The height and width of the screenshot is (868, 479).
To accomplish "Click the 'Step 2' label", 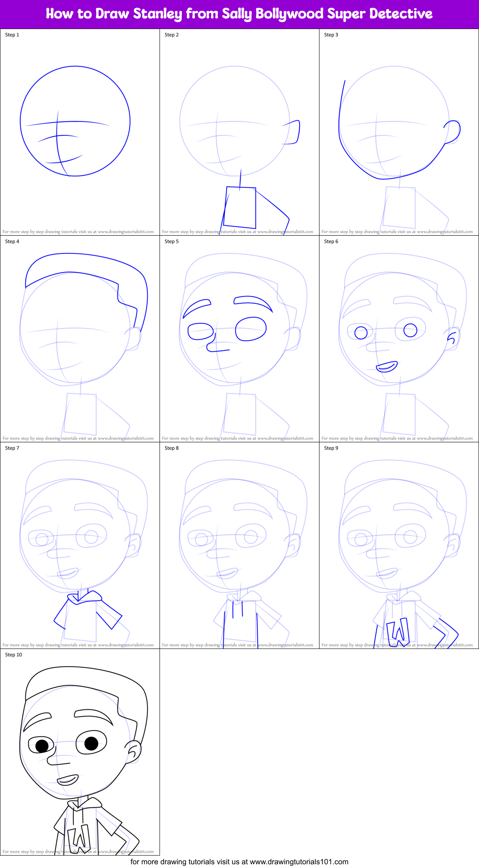I will tap(172, 35).
